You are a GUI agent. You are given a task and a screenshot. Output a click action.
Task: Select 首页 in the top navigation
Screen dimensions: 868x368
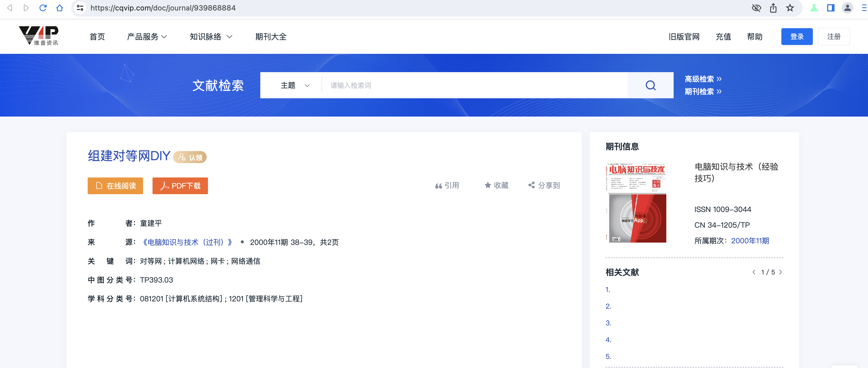tap(97, 37)
